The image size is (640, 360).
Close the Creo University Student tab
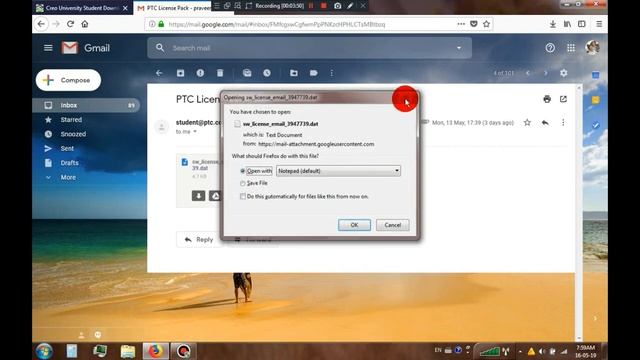pyautogui.click(x=125, y=8)
